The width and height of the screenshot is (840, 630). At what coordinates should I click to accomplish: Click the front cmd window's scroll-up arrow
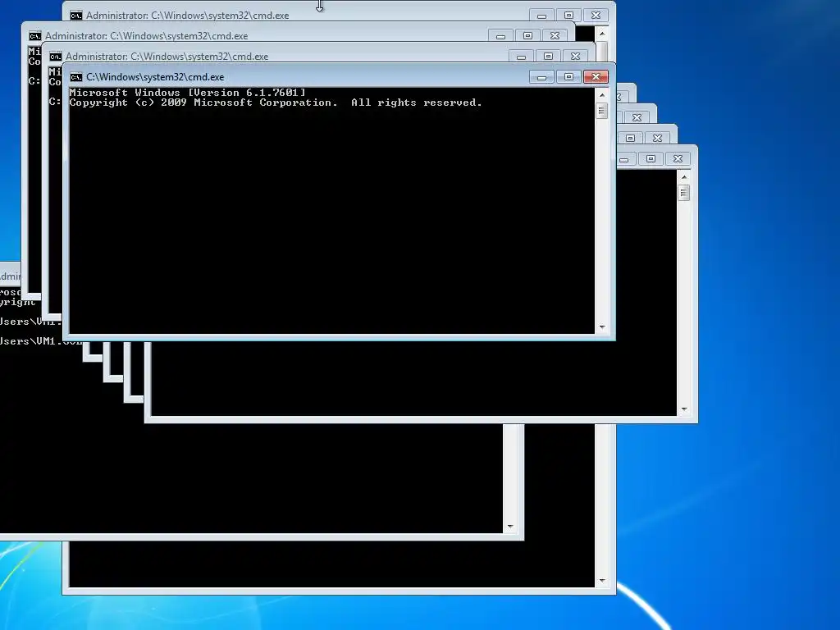(x=602, y=95)
